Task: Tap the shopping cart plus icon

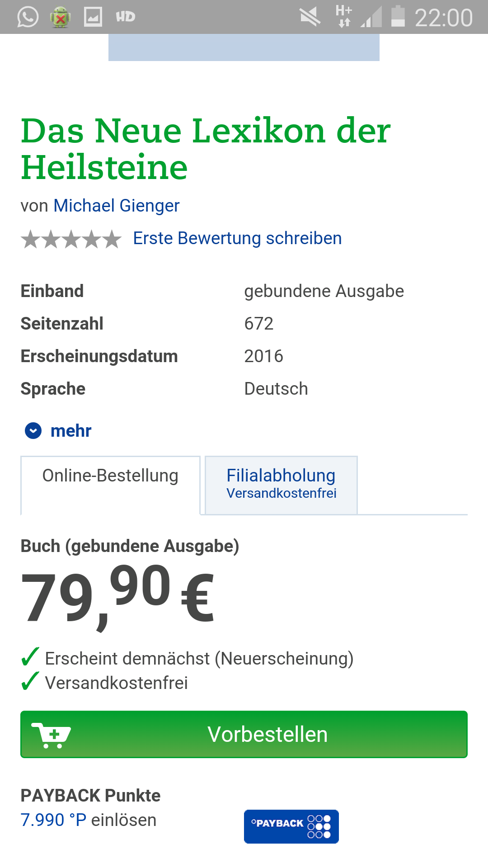Action: point(51,735)
